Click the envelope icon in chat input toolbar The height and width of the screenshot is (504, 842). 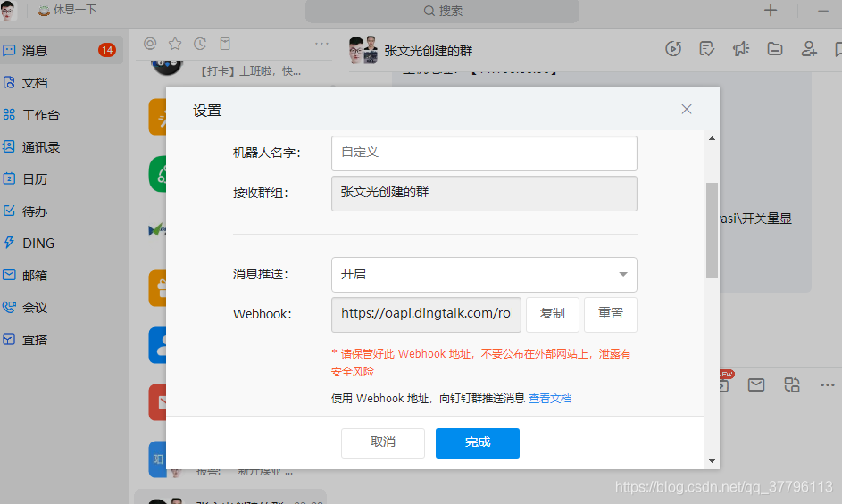756,384
